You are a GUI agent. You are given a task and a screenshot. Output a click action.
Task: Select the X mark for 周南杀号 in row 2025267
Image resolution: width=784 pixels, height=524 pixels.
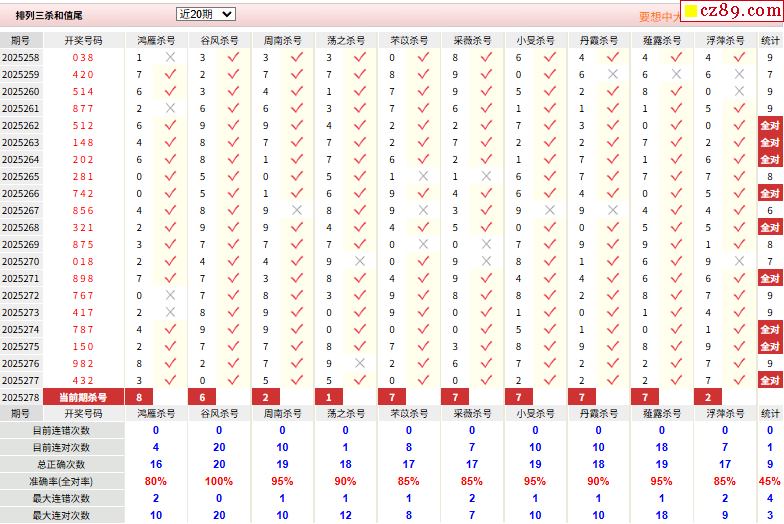(x=296, y=210)
